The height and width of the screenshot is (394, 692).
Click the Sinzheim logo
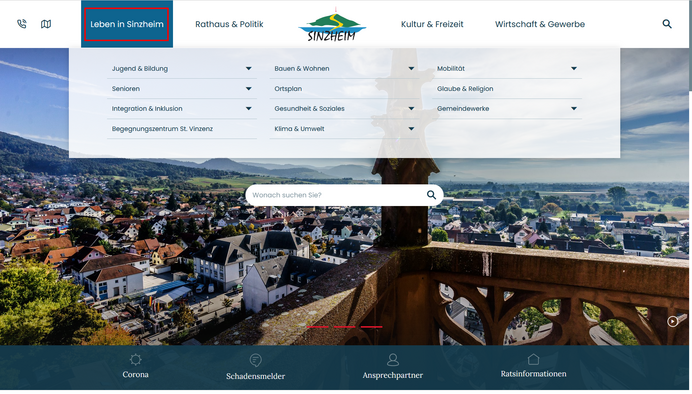(332, 25)
